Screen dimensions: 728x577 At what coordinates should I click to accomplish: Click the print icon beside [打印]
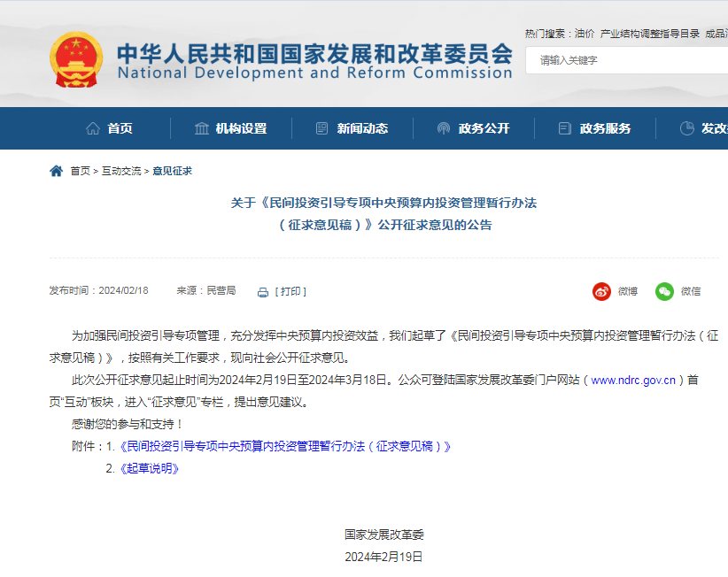261,290
